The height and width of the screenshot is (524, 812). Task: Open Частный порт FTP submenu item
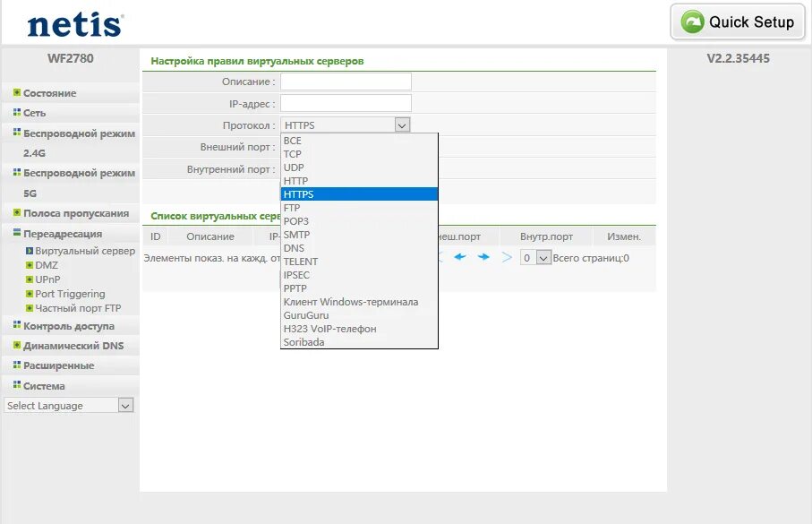click(x=78, y=308)
